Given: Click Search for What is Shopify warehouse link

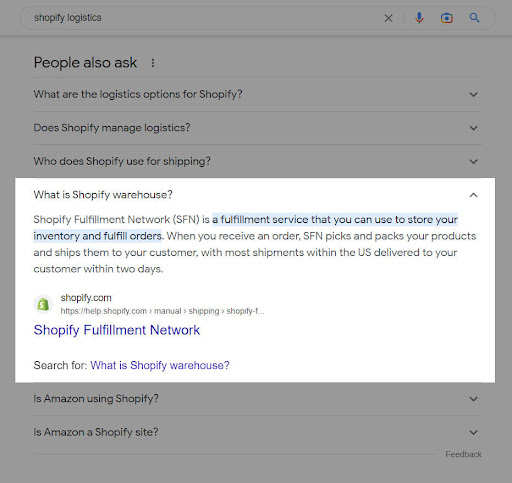Looking at the screenshot, I should [x=160, y=365].
